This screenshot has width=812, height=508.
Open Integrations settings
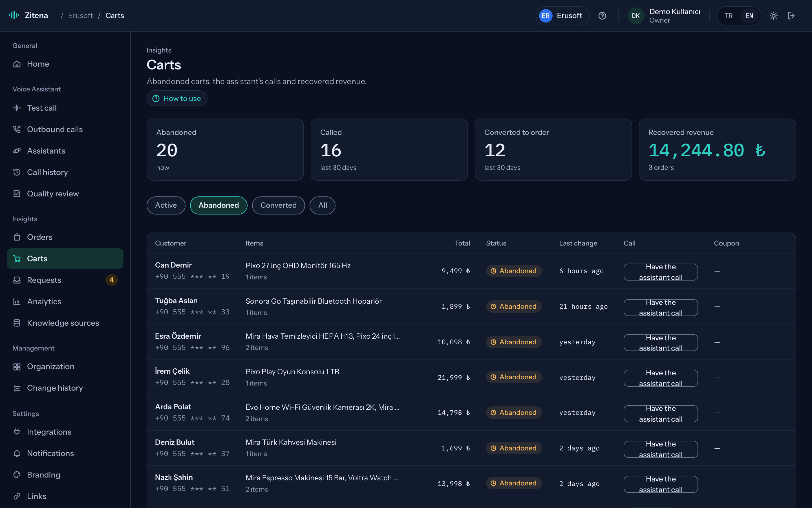pos(65,432)
